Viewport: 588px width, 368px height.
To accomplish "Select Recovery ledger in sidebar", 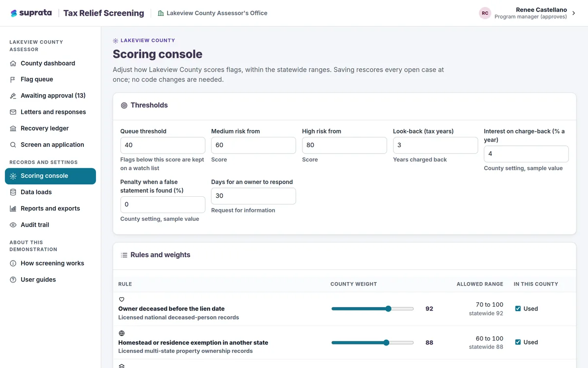I will click(x=50, y=129).
